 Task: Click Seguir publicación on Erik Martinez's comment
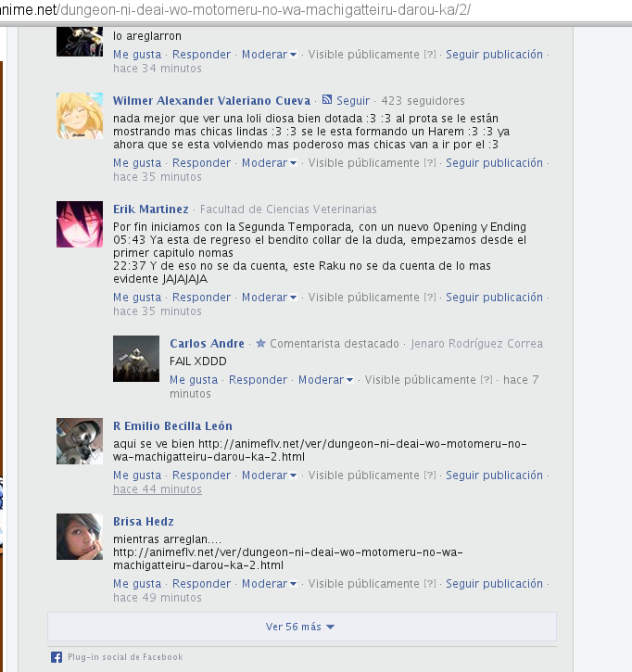(494, 297)
